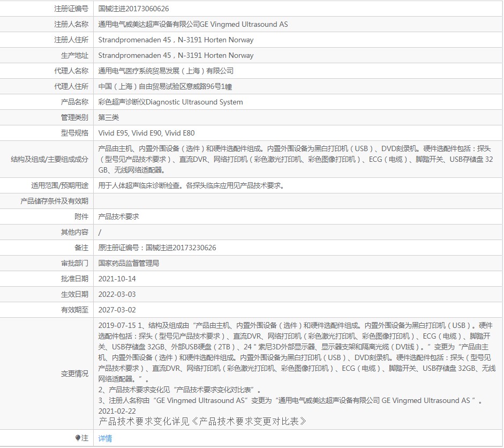Click the 型号规格 label
The width and height of the screenshot is (504, 448).
pyautogui.click(x=74, y=133)
